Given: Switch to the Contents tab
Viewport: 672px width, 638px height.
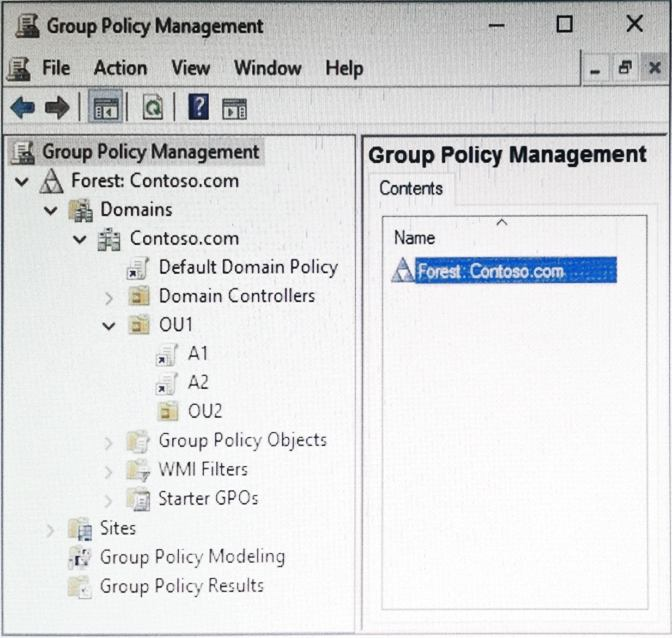Looking at the screenshot, I should (x=410, y=188).
